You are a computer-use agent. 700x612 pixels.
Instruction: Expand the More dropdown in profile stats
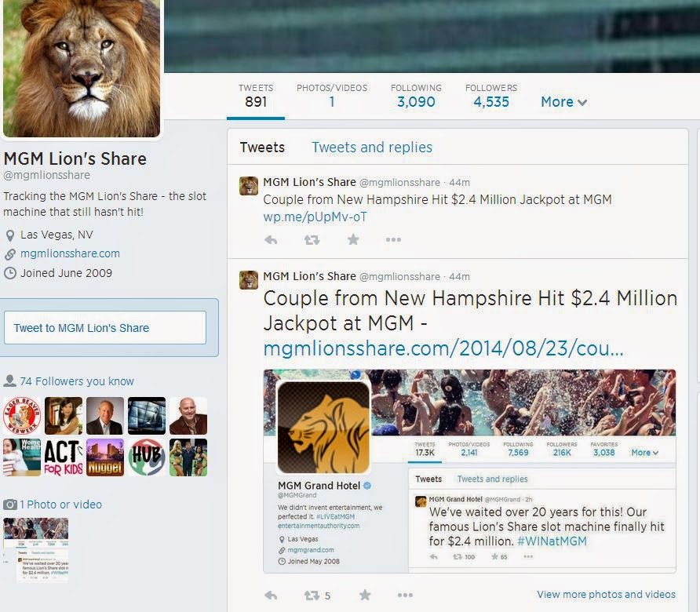point(563,102)
